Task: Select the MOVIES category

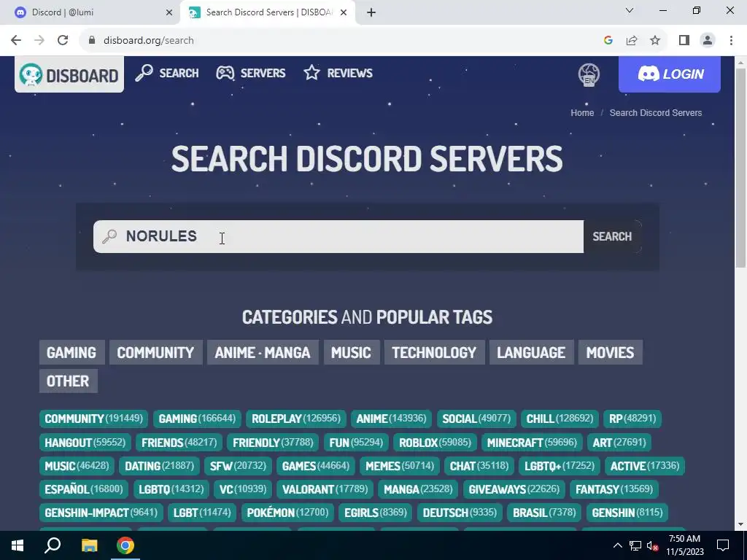Action: point(611,352)
